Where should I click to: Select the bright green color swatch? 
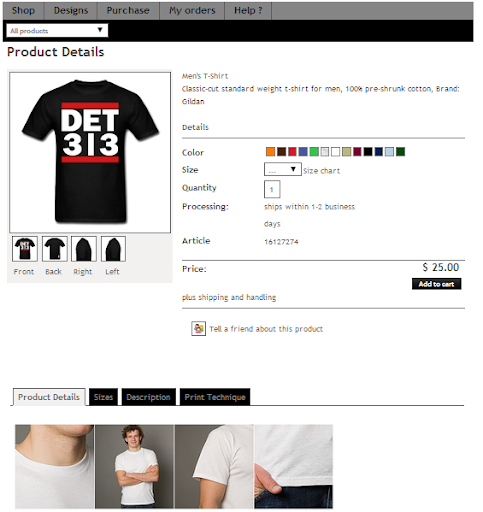314,152
